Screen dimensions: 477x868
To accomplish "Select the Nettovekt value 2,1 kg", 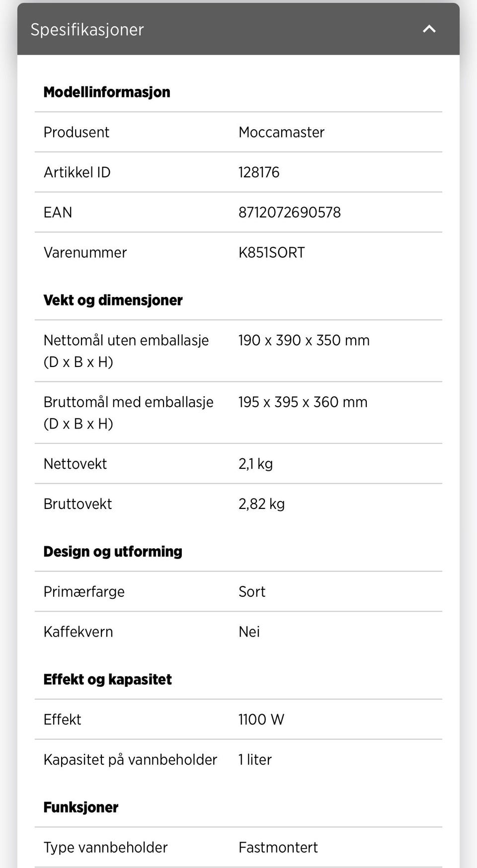I will (x=255, y=464).
